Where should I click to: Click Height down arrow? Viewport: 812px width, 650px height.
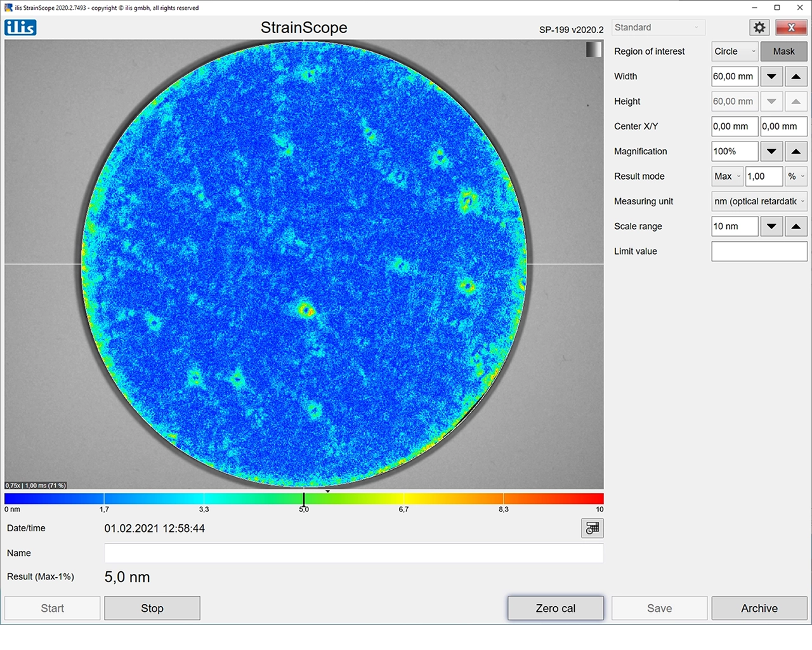pos(771,101)
